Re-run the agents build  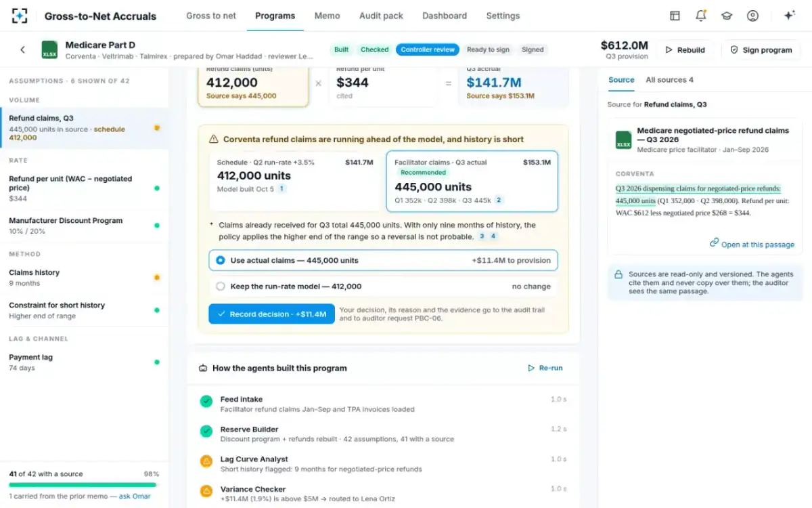click(x=545, y=368)
